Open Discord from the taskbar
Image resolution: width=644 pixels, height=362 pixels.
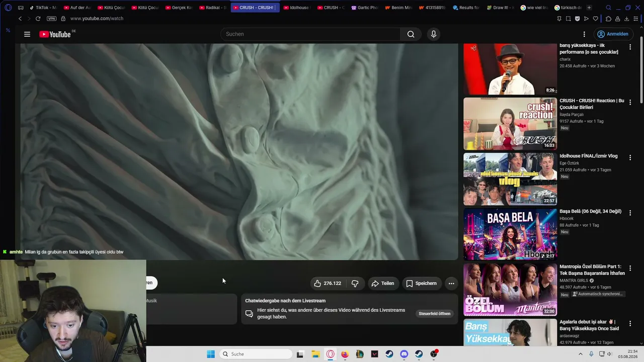[x=404, y=354]
